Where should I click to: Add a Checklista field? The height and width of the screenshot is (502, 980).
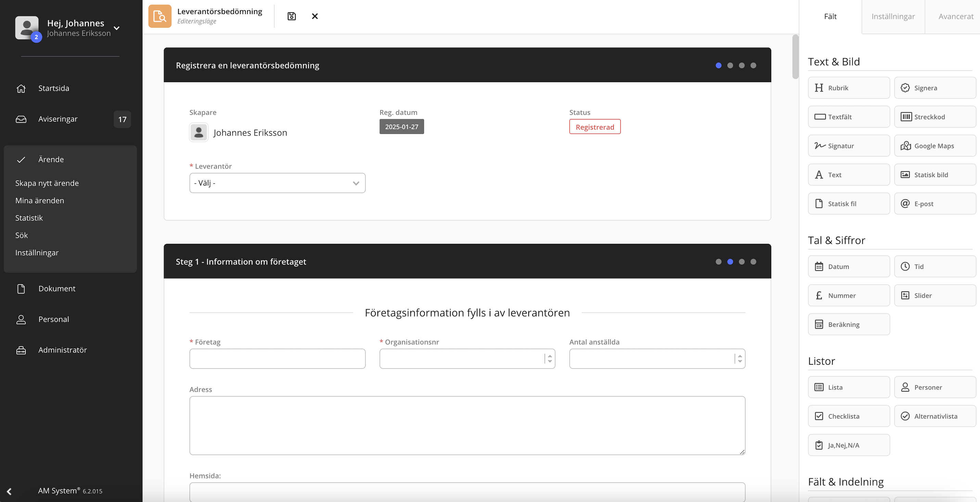pyautogui.click(x=849, y=416)
